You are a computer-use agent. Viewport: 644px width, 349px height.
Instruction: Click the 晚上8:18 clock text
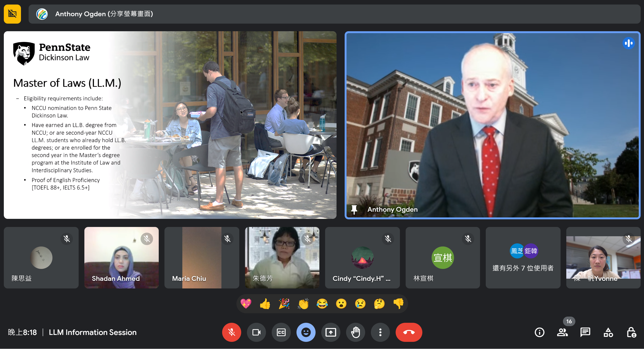(22, 333)
